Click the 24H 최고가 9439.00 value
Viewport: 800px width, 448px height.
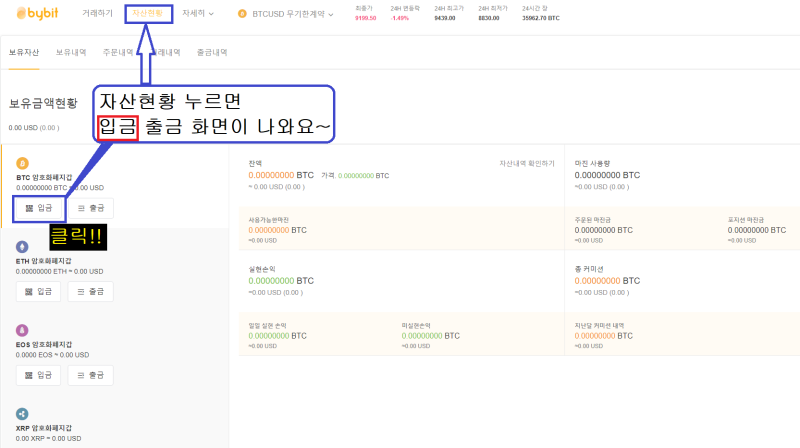[445, 18]
